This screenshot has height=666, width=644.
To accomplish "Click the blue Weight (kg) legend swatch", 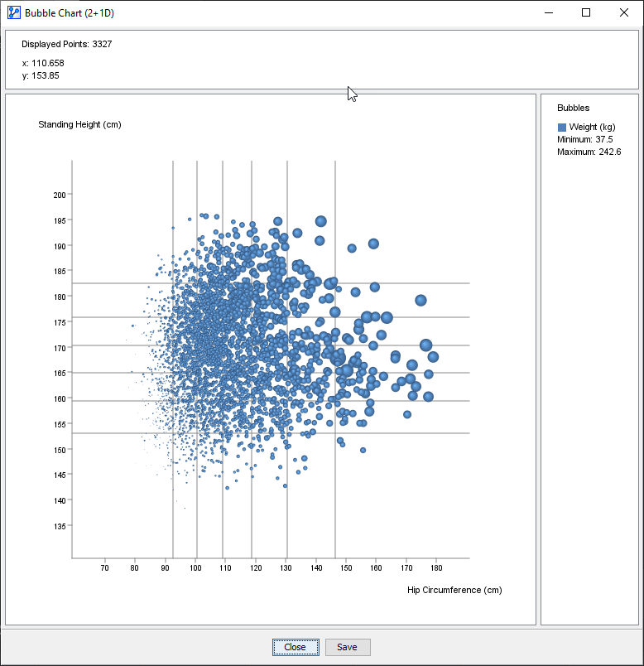I will point(562,128).
